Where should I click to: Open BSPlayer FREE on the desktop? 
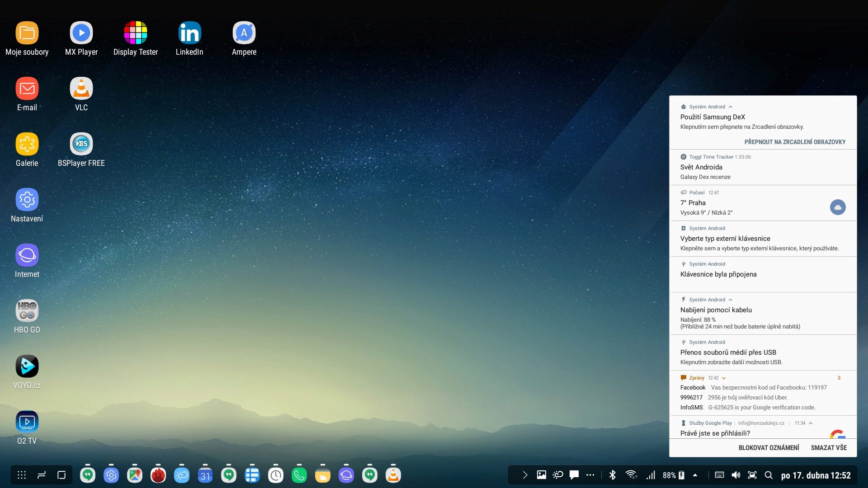click(81, 144)
